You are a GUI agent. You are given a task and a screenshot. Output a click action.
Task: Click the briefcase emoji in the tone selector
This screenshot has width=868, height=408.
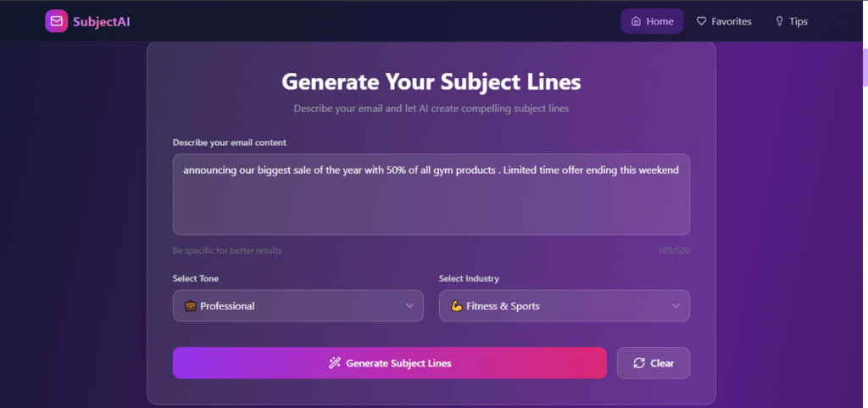(x=191, y=306)
